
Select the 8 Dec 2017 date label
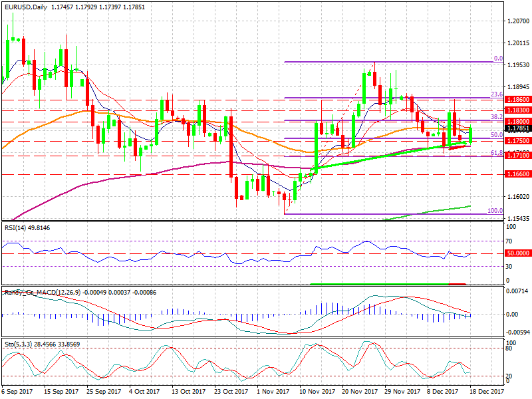(443, 391)
